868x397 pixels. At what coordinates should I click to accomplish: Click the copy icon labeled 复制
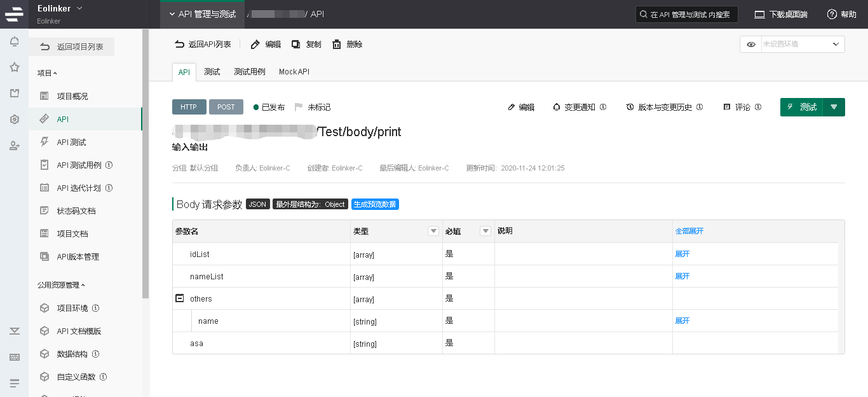295,45
